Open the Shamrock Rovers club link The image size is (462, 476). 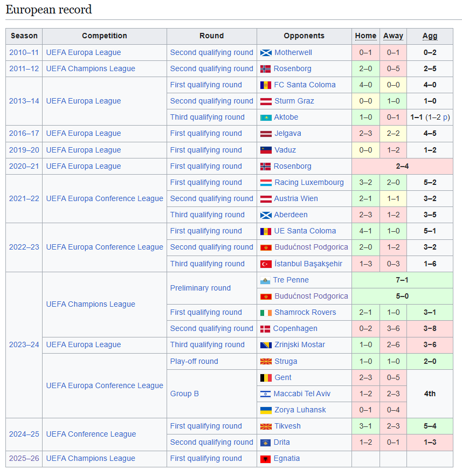(x=305, y=312)
